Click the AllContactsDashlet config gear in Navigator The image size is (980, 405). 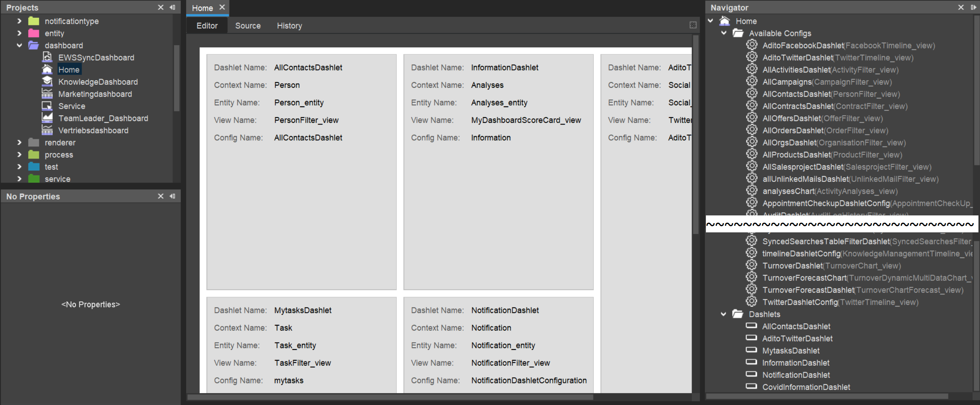pyautogui.click(x=752, y=94)
